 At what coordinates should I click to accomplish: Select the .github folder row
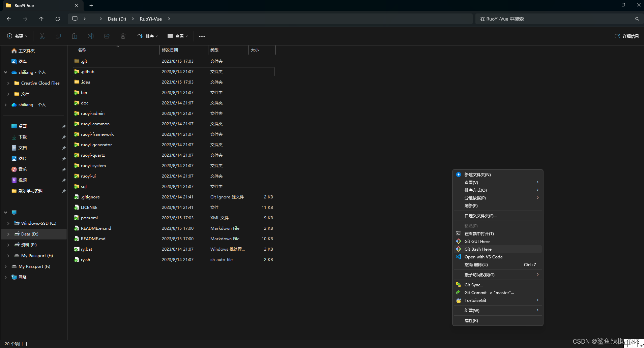pyautogui.click(x=174, y=71)
